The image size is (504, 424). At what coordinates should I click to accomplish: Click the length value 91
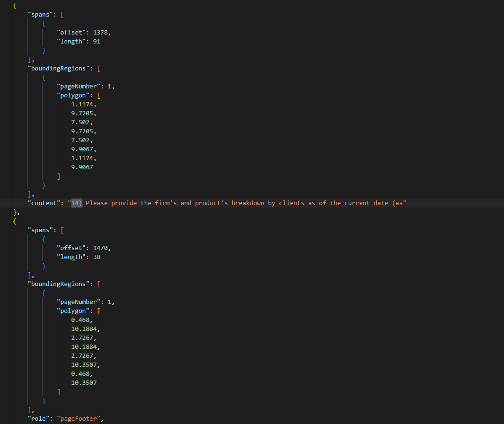click(x=97, y=41)
